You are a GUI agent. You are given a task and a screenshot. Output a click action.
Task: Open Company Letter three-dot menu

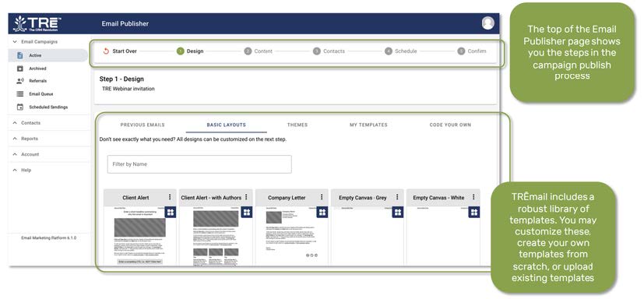pos(322,197)
